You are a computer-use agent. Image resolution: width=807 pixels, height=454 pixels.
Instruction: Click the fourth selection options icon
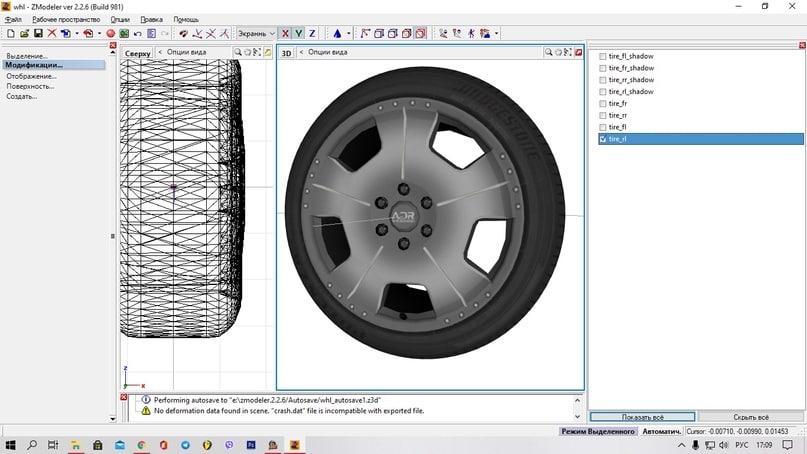(x=485, y=33)
